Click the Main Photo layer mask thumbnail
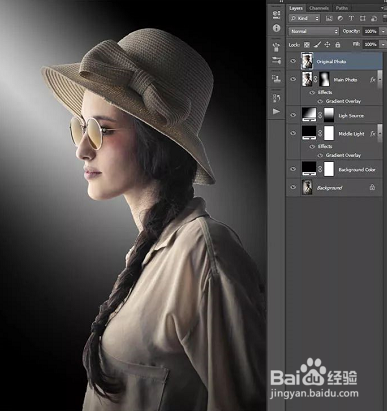Screen dimensions: 387x411 click(324, 79)
